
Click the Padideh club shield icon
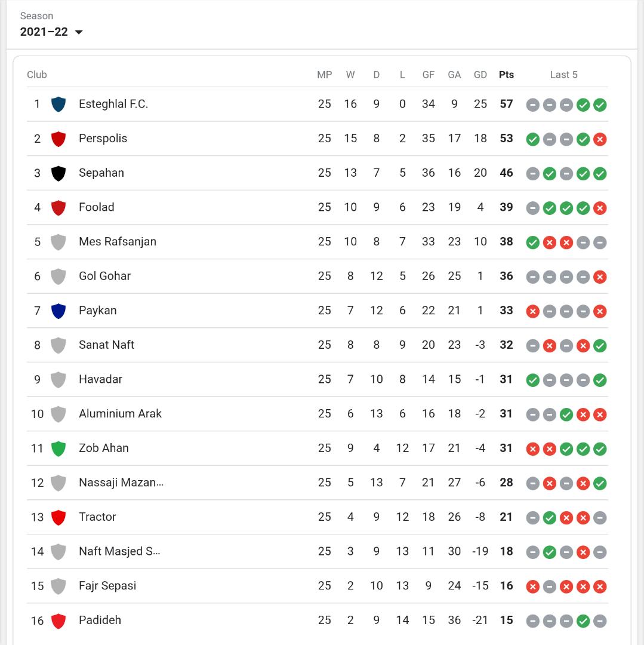(58, 621)
